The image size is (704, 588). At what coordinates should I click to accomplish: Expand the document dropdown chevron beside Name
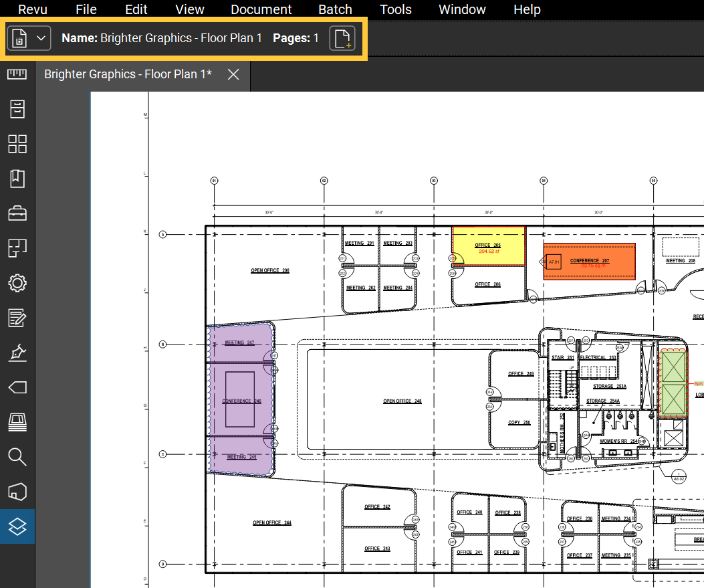pos(41,39)
